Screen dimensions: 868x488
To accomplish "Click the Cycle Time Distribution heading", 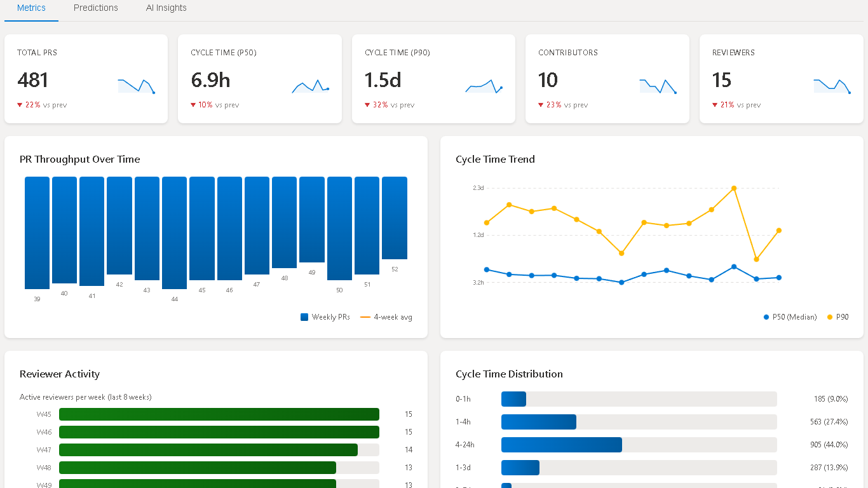I will coord(510,374).
